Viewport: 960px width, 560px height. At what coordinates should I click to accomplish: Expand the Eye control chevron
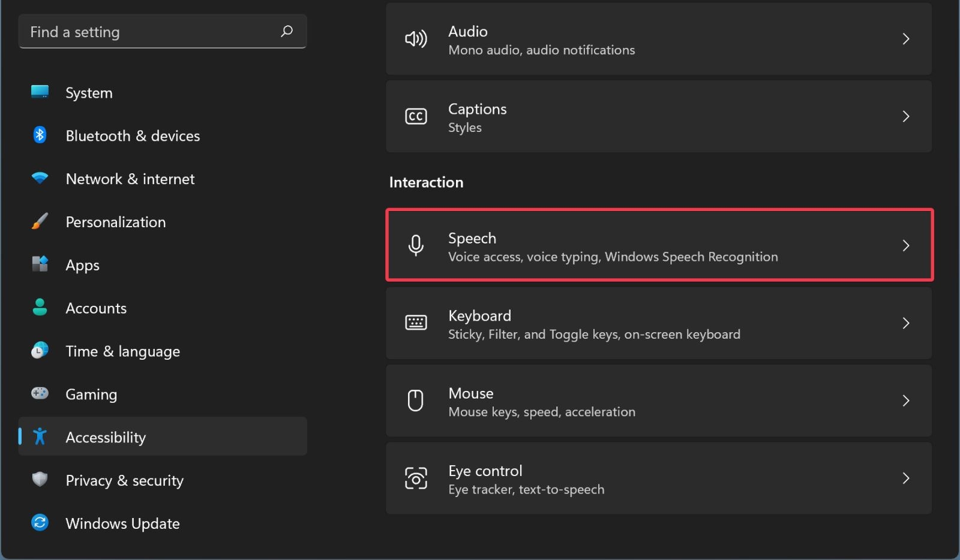[906, 478]
